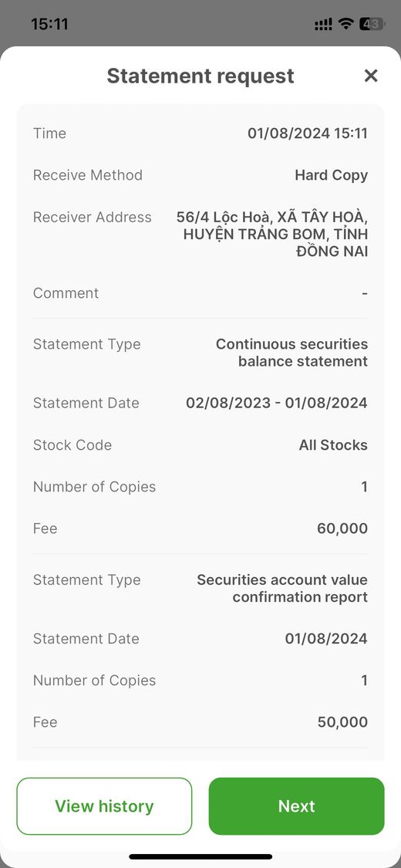Tap statement date range 02/08/2023 - 01/08/2024
This screenshot has width=401, height=868.
click(277, 403)
